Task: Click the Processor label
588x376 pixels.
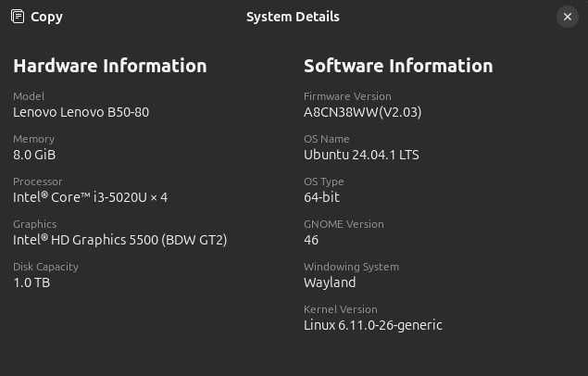Action: point(37,182)
